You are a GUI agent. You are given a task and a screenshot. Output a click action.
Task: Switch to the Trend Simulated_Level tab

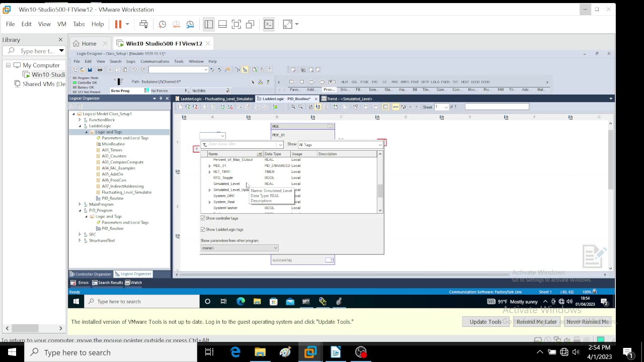point(349,99)
